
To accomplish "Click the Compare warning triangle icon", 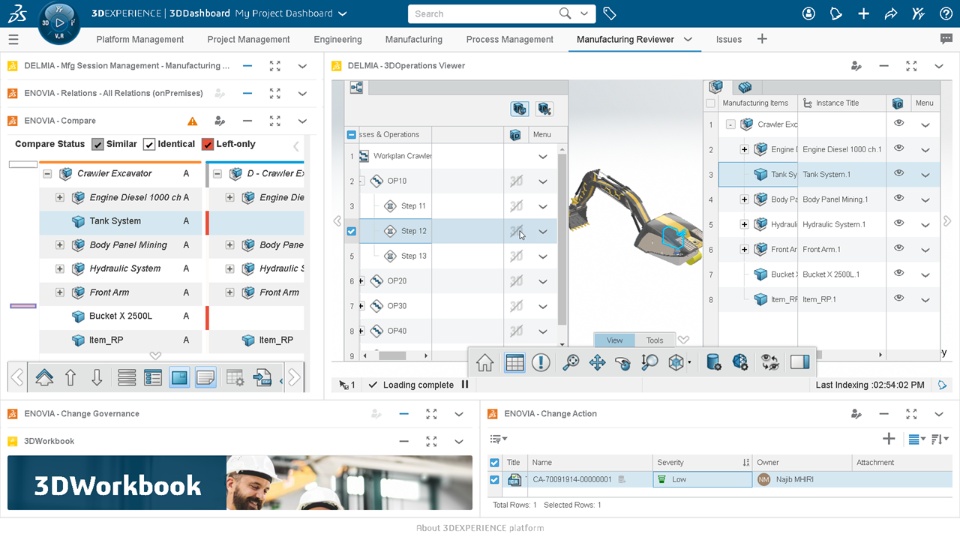I will (x=192, y=121).
